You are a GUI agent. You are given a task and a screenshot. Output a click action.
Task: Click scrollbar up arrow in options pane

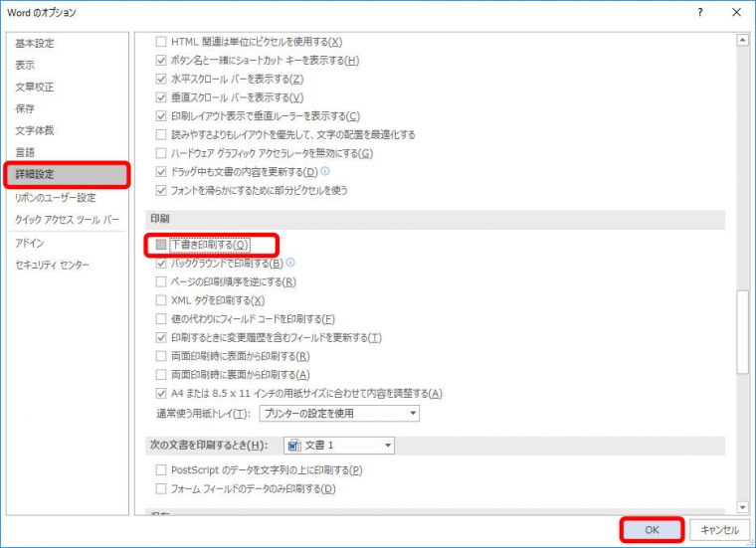742,41
